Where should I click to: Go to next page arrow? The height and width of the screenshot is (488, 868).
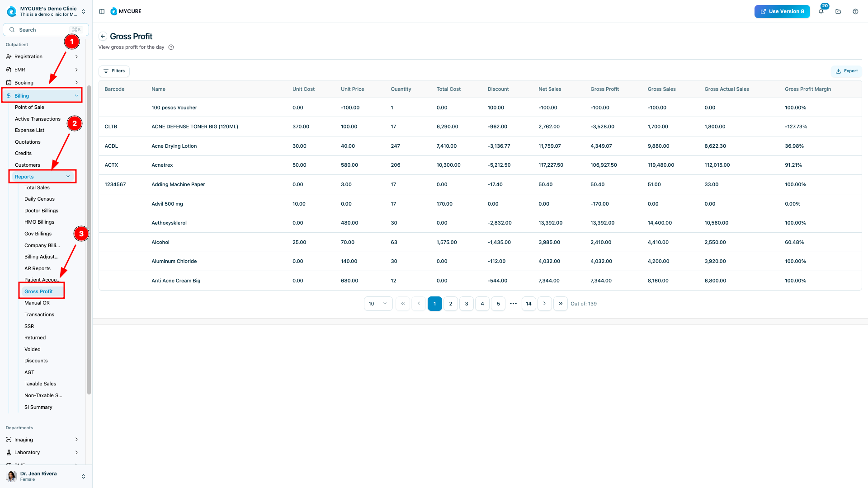544,304
